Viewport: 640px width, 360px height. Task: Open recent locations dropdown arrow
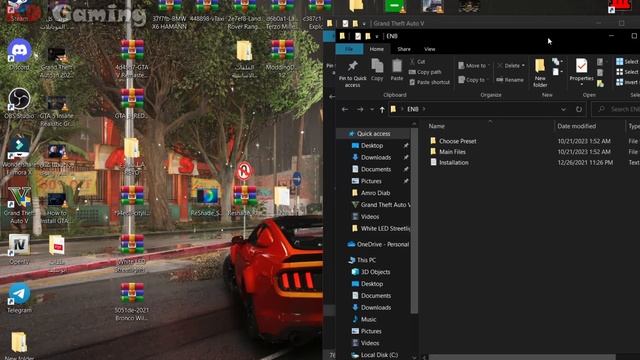pyautogui.click(x=372, y=109)
